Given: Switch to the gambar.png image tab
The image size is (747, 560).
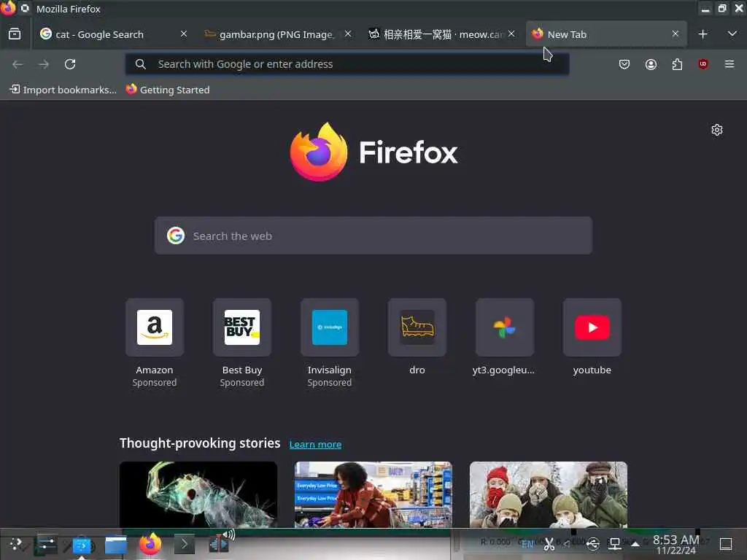Looking at the screenshot, I should (278, 34).
